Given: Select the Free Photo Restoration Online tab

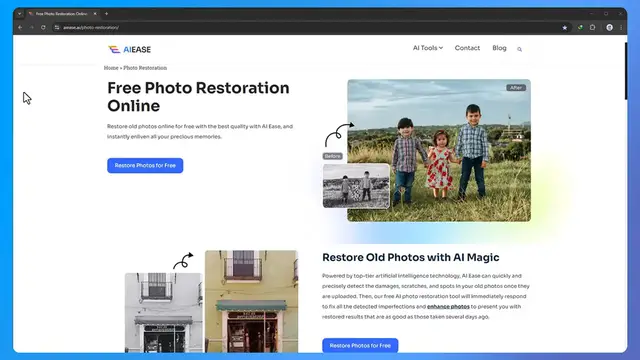Looking at the screenshot, I should tap(62, 13).
